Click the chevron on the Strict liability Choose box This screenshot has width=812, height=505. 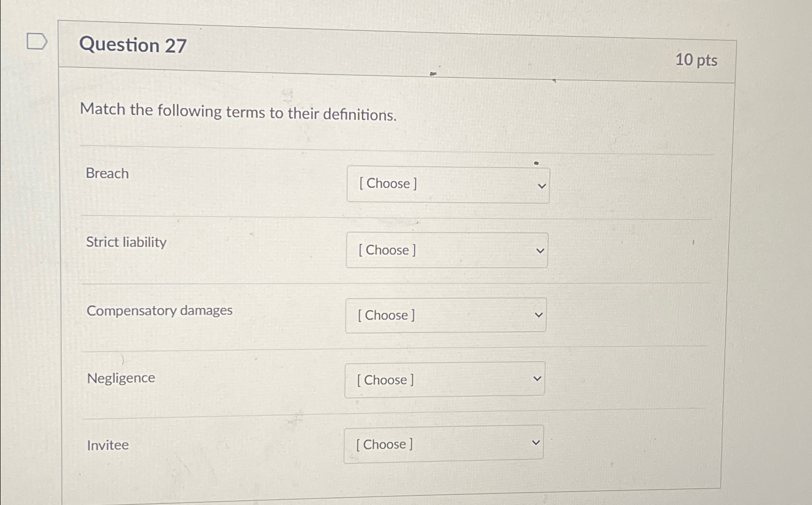click(x=541, y=251)
